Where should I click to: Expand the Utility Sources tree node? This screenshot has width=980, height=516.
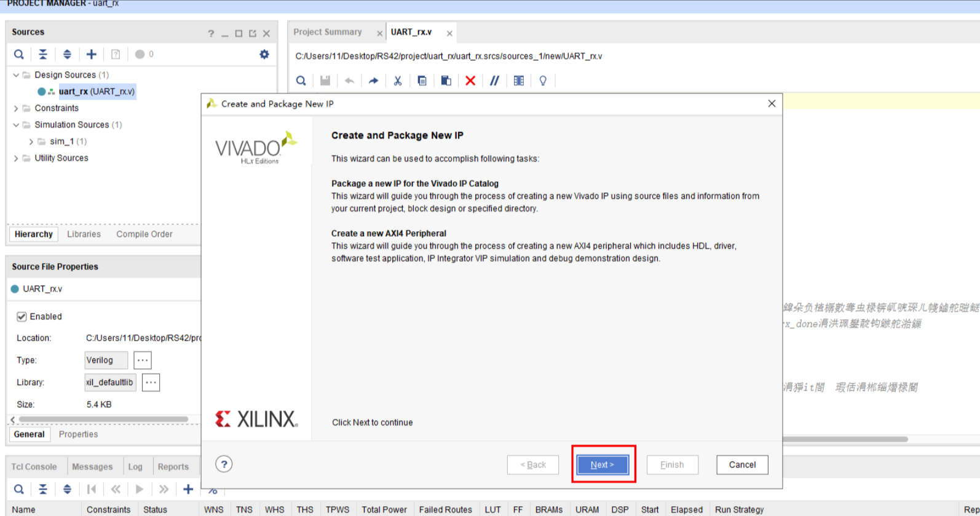16,158
